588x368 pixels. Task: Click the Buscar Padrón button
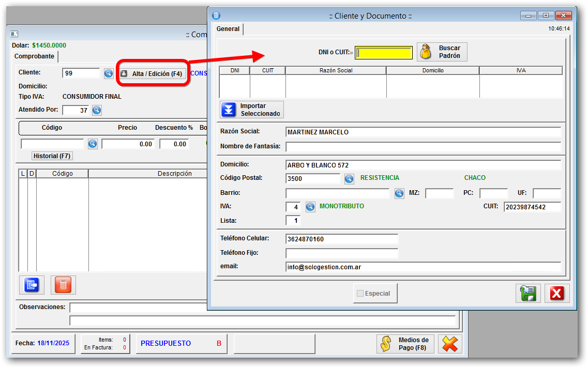pyautogui.click(x=442, y=52)
